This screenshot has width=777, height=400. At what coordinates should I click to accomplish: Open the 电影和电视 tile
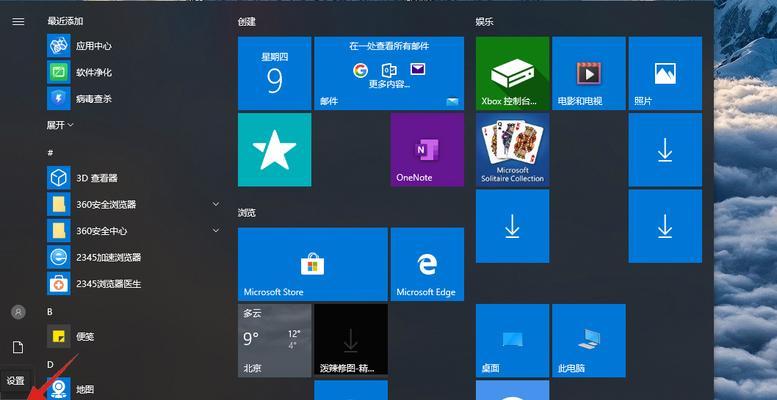tap(589, 73)
